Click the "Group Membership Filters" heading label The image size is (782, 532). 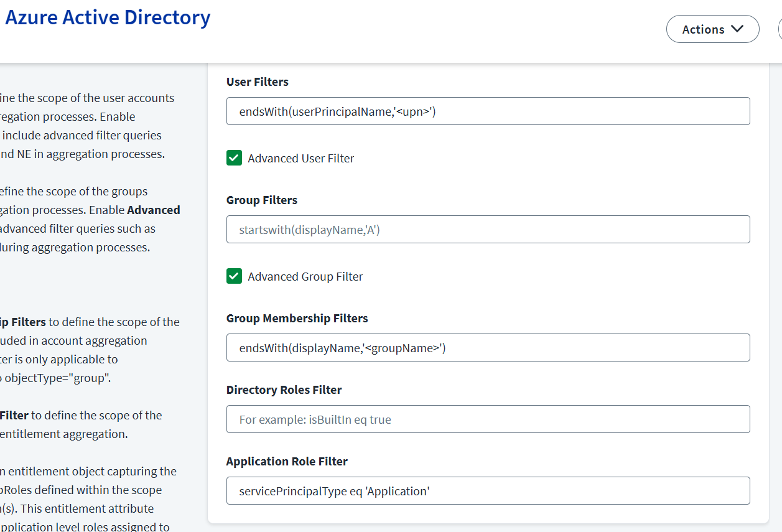[297, 318]
